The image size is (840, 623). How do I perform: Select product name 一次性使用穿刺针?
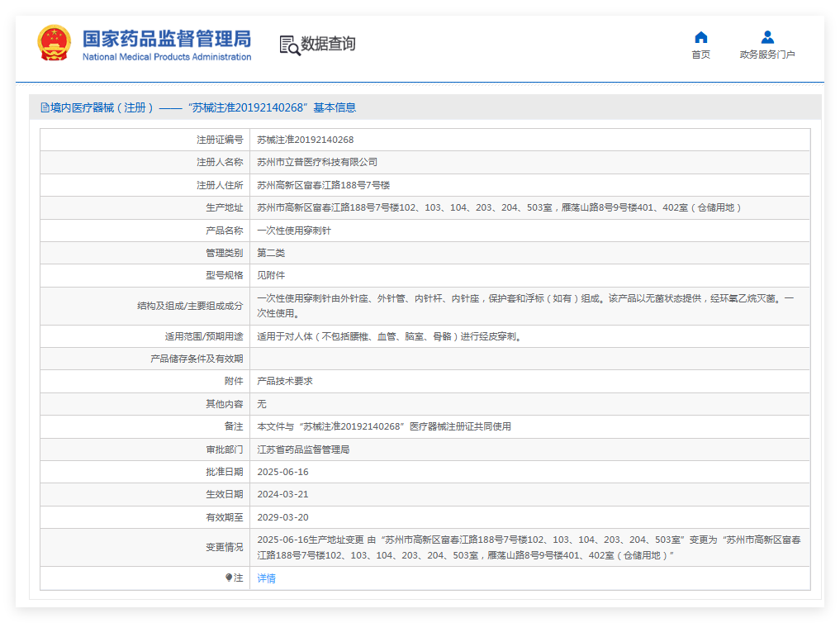pyautogui.click(x=294, y=231)
